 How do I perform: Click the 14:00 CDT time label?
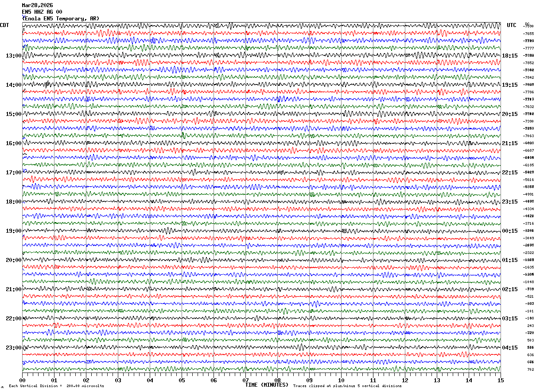pyautogui.click(x=14, y=85)
